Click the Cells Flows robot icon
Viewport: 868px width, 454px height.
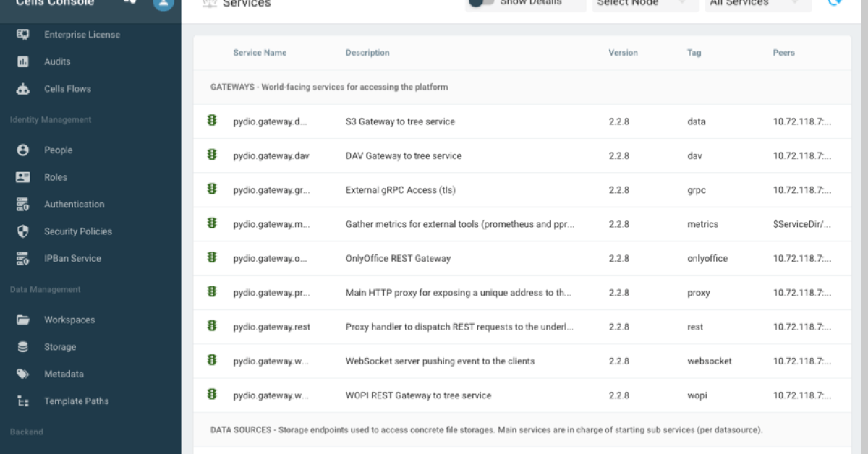[x=23, y=89]
